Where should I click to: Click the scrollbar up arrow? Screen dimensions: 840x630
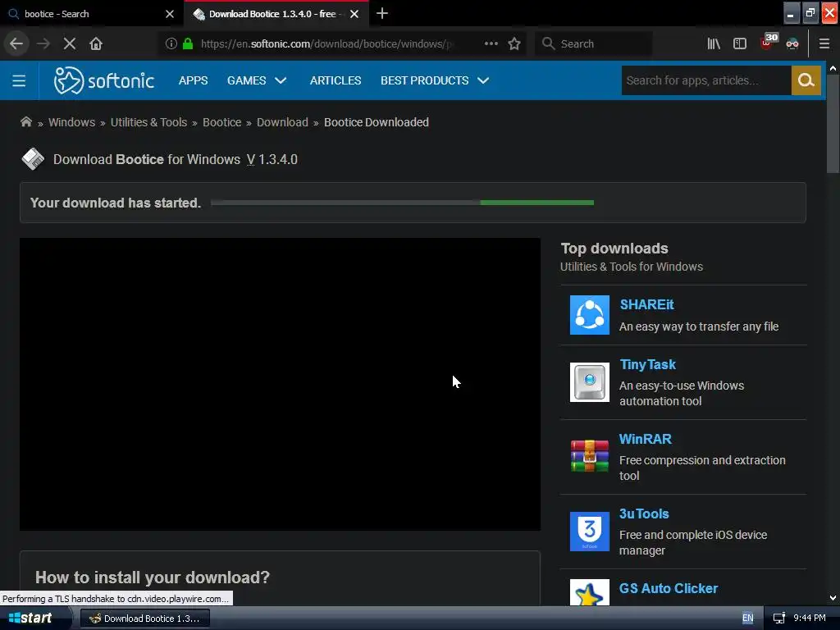point(833,68)
